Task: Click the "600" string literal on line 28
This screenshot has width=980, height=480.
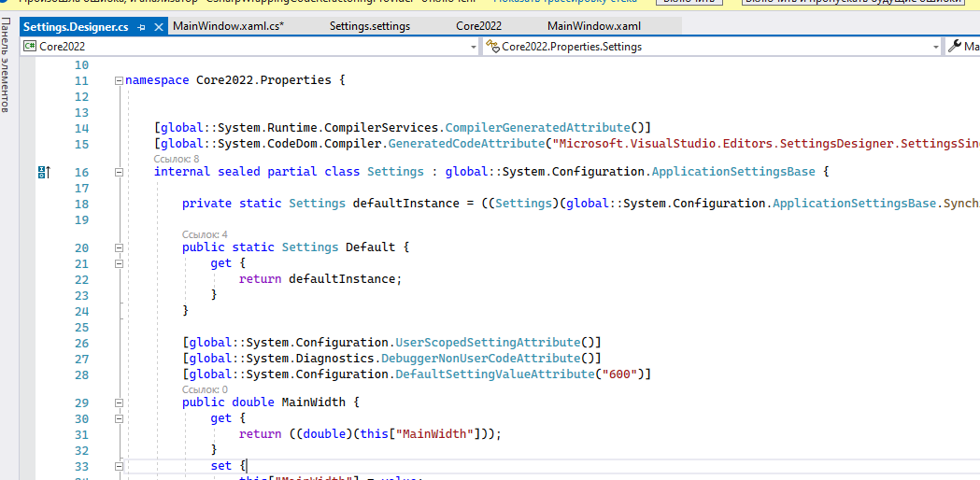Action: [x=619, y=374]
